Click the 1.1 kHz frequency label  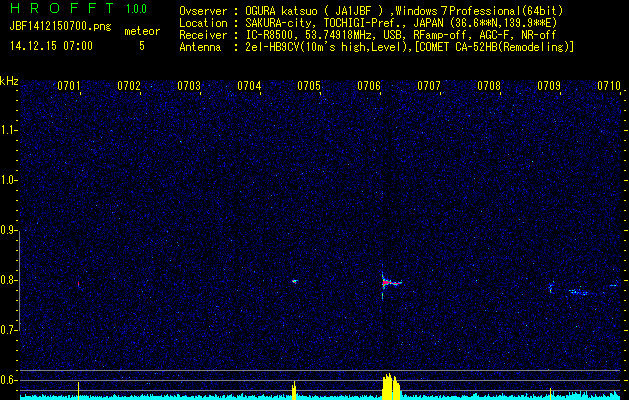9,130
